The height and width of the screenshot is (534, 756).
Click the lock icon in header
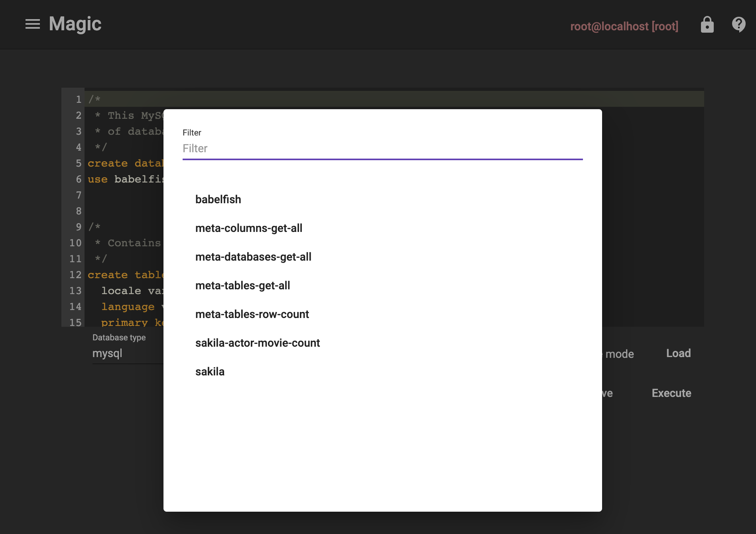[x=707, y=25]
